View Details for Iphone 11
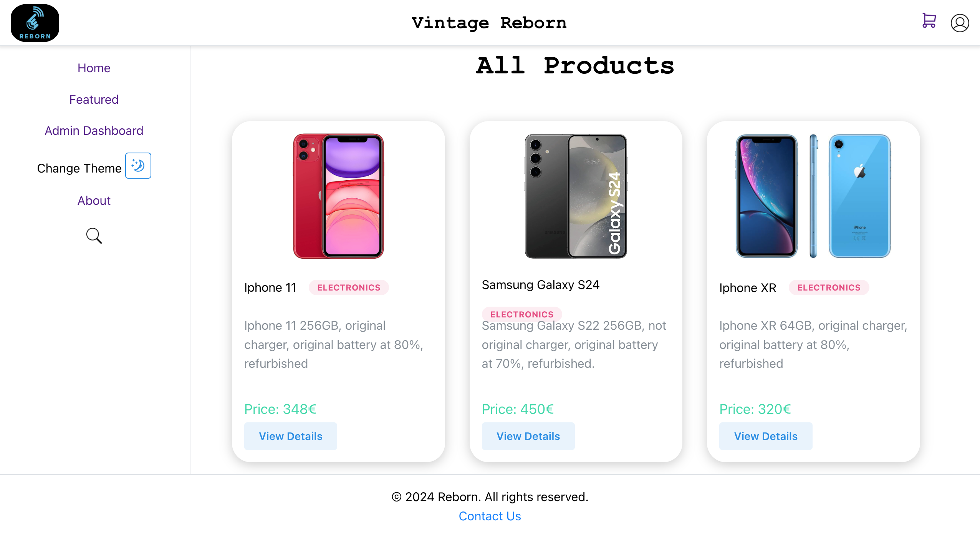 tap(291, 436)
